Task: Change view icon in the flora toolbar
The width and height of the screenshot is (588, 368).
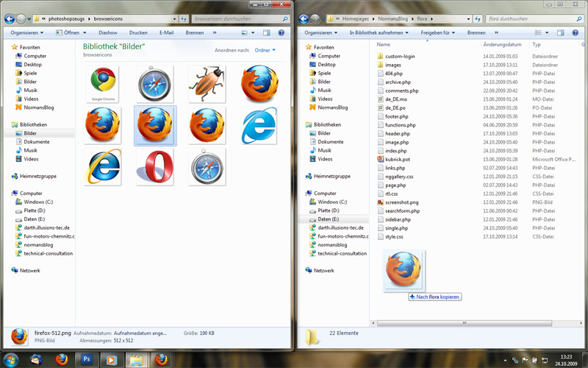Action: pos(538,32)
